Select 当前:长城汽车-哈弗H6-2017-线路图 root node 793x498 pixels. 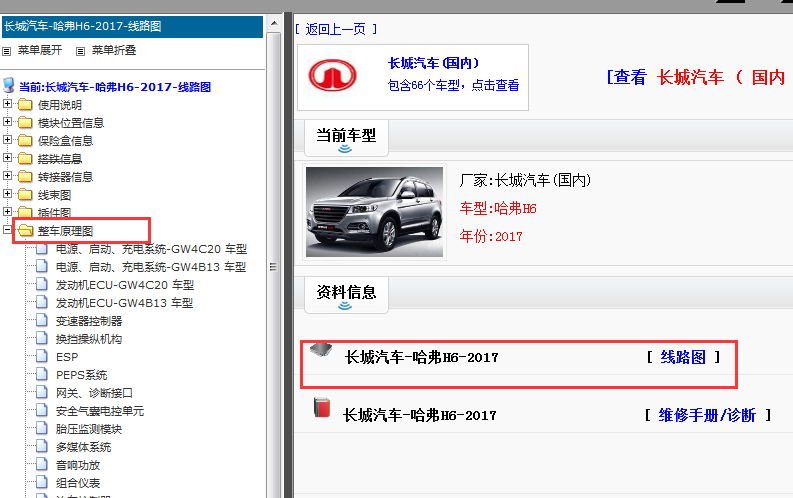115,87
